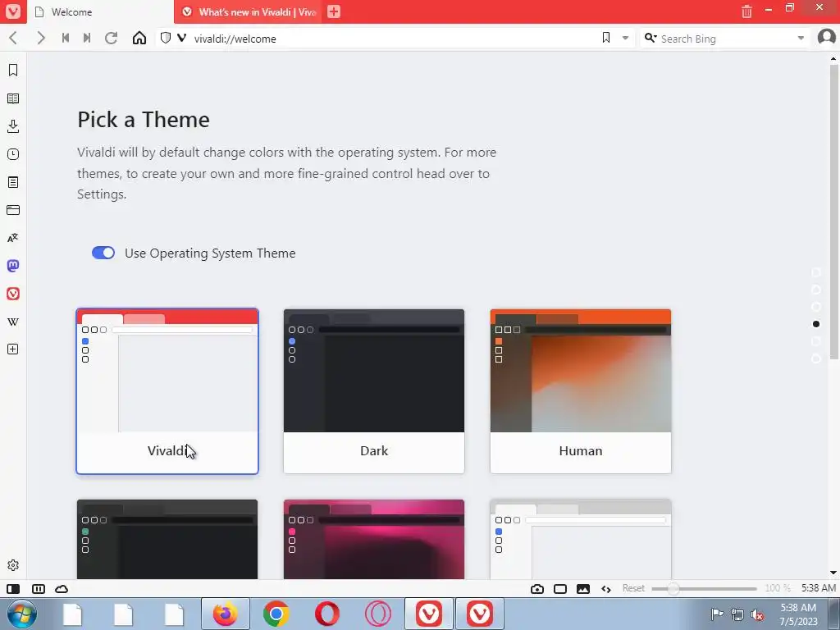Toggle Use Operating System Theme switch
This screenshot has height=630, width=840.
coord(103,253)
